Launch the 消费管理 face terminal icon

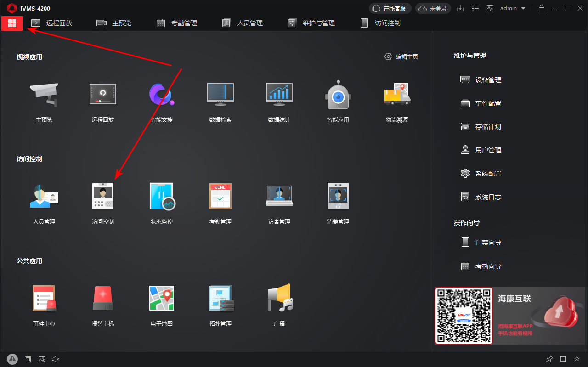click(x=338, y=197)
